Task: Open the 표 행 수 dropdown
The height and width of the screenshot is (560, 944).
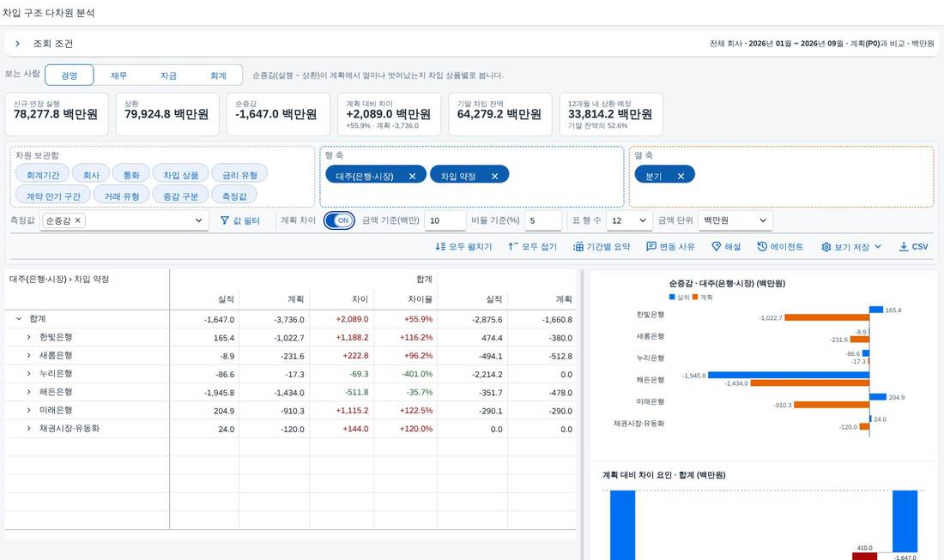Action: pos(628,220)
